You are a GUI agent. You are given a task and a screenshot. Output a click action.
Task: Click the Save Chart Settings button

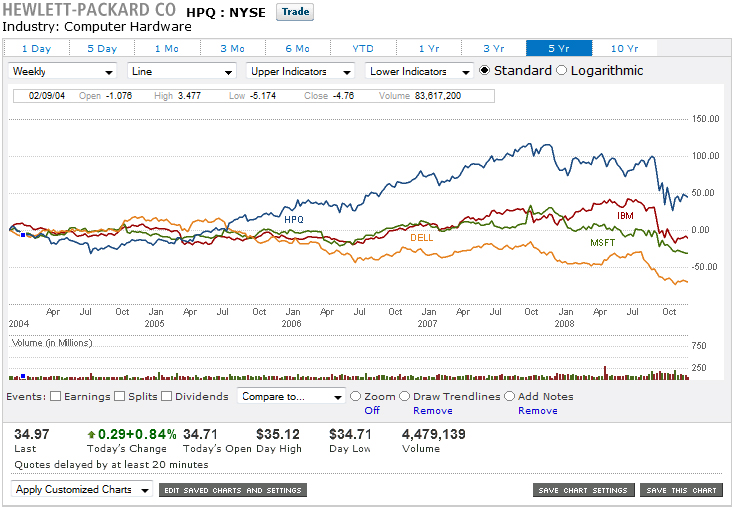(x=583, y=490)
